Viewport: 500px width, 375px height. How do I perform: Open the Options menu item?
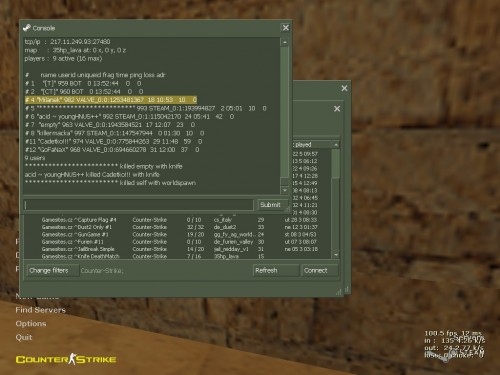tap(31, 324)
